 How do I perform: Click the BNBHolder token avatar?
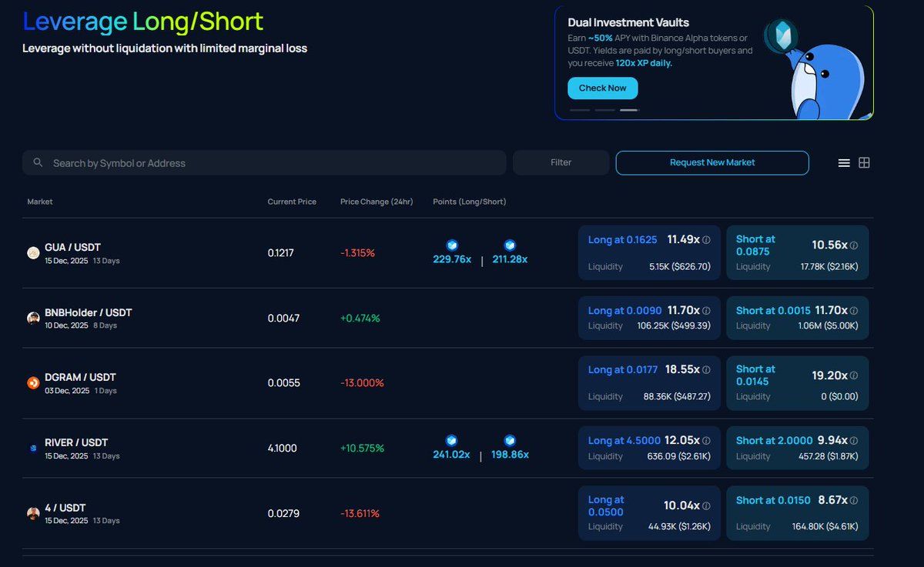coord(33,319)
